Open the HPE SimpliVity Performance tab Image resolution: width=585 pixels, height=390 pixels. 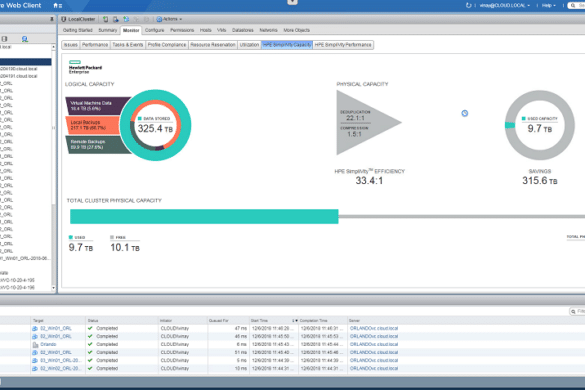tap(343, 45)
